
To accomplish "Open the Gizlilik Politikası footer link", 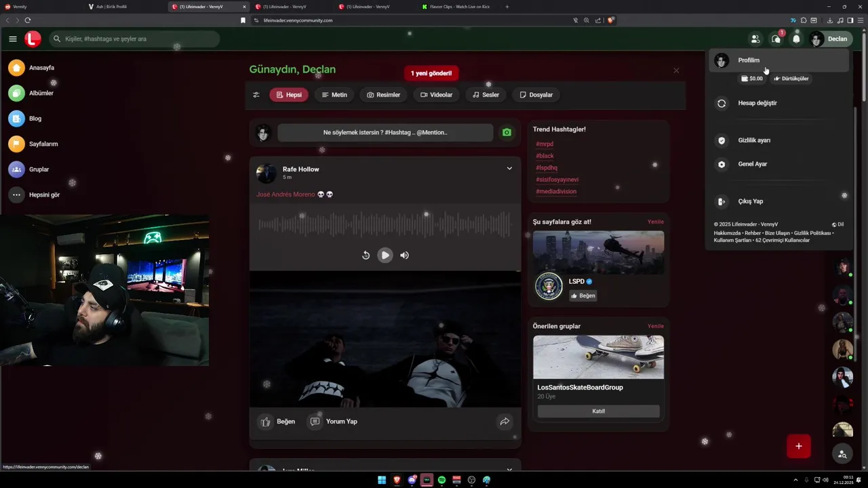I will tap(812, 233).
